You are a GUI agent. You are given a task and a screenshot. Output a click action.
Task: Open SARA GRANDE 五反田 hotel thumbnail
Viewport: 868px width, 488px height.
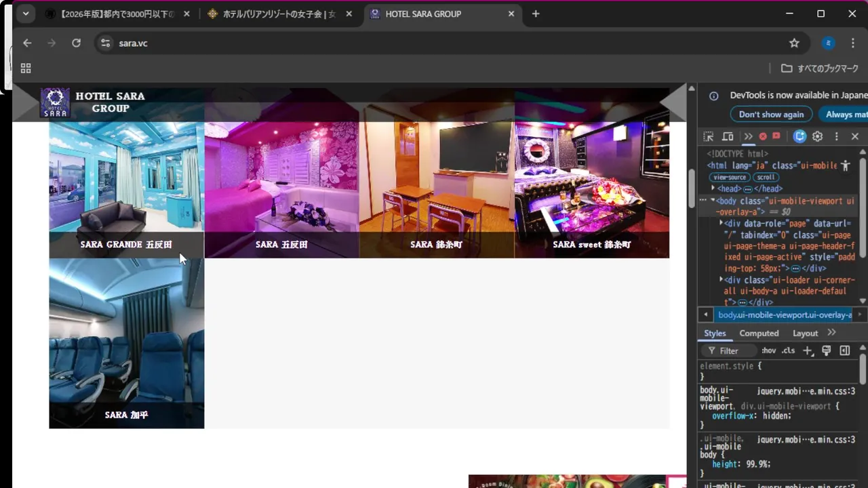pyautogui.click(x=127, y=190)
